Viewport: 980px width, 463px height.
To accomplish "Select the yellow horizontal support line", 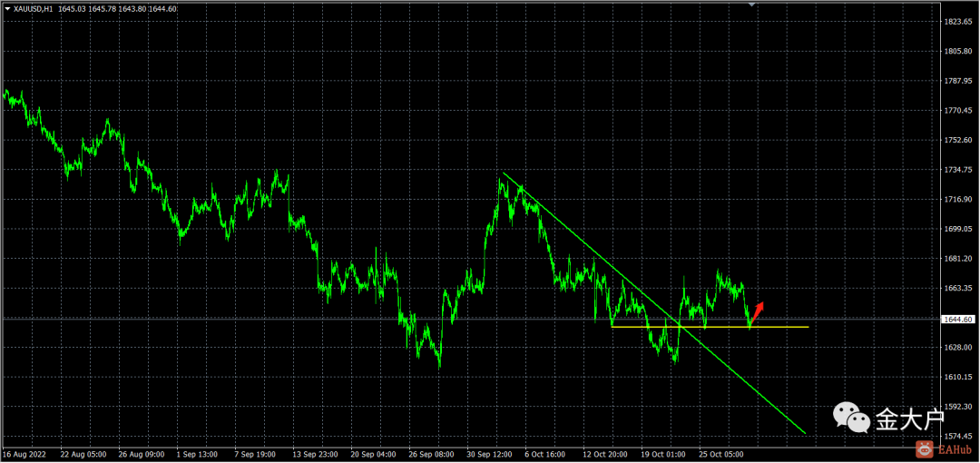I will tap(710, 327).
